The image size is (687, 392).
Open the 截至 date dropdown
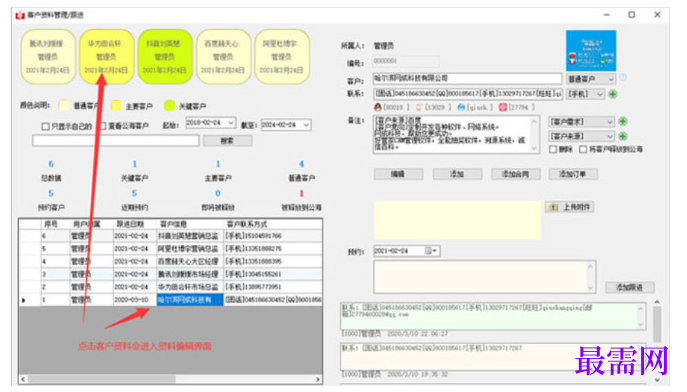pos(306,125)
